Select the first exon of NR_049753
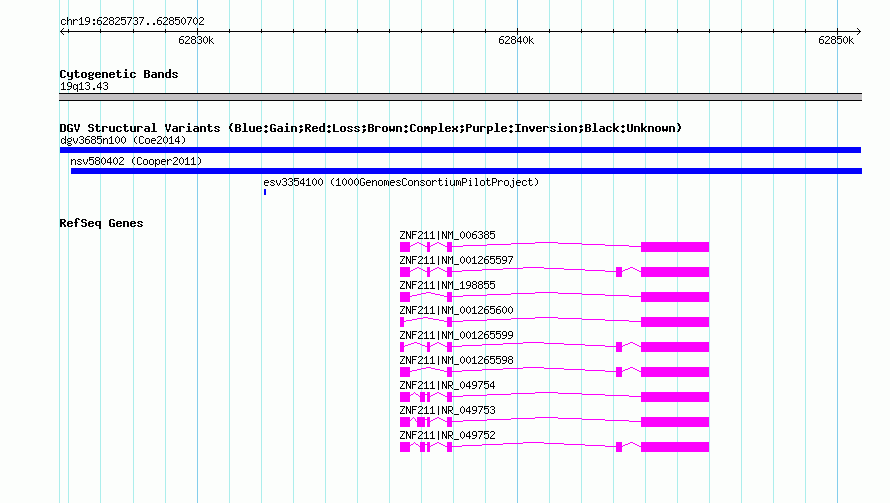This screenshot has width=890, height=503. pyautogui.click(x=405, y=422)
